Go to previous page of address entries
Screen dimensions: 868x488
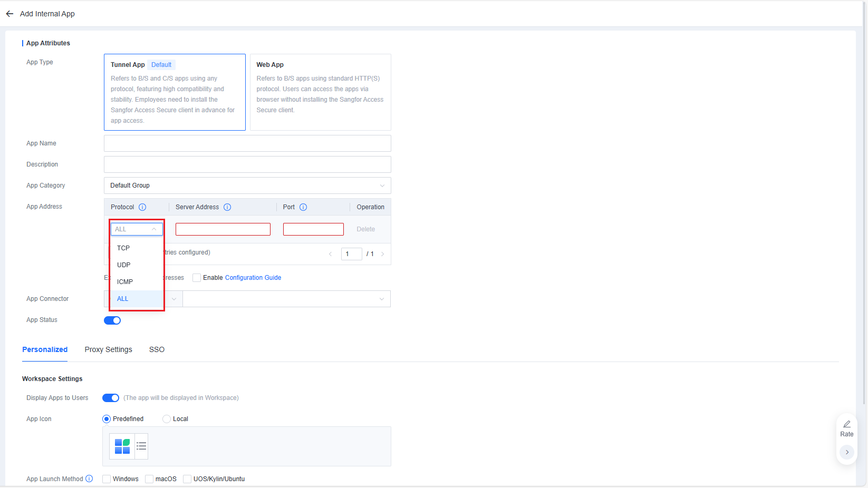coord(331,254)
